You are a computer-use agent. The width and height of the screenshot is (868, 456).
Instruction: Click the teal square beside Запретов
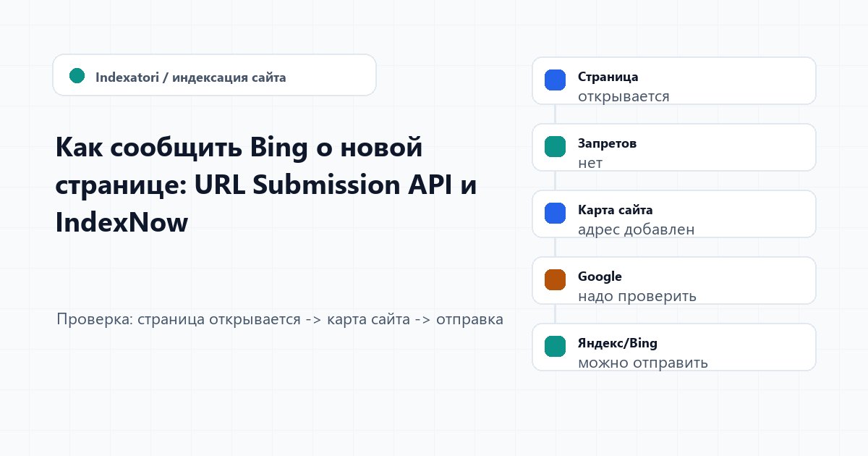[555, 147]
